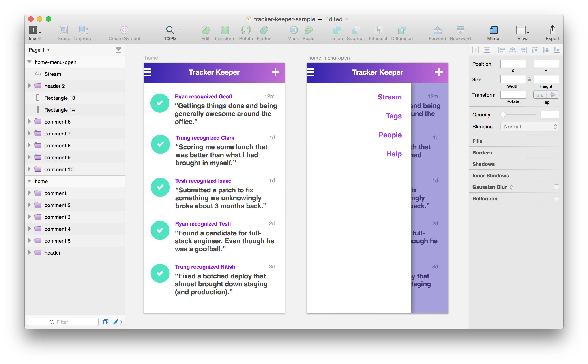This screenshot has width=588, height=364.
Task: Click the Insert tool icon
Action: point(33,30)
